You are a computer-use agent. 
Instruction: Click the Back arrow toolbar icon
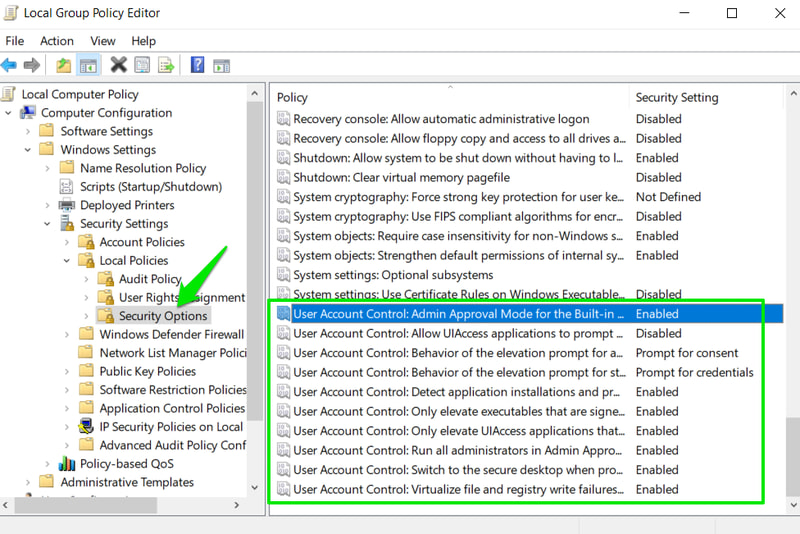coord(9,65)
